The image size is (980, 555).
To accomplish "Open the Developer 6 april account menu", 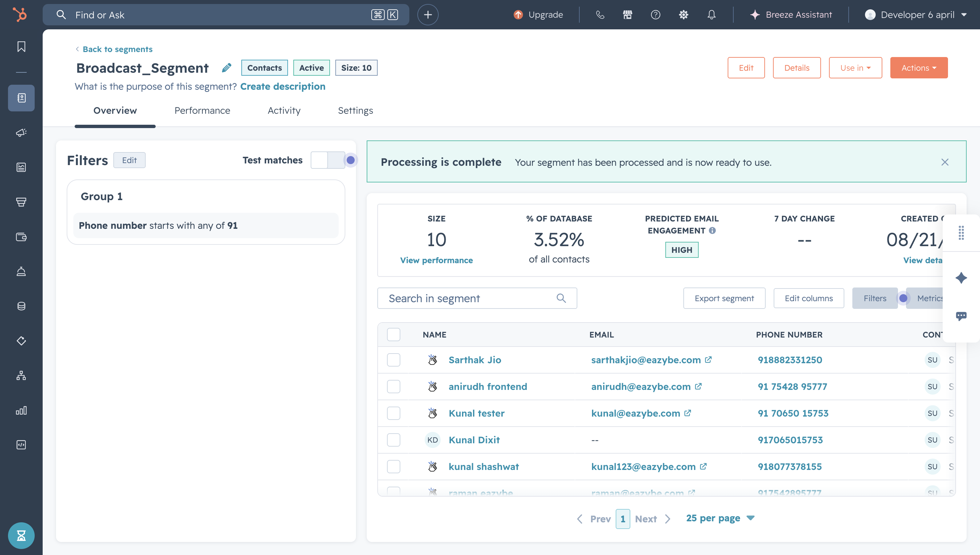I will [x=916, y=14].
